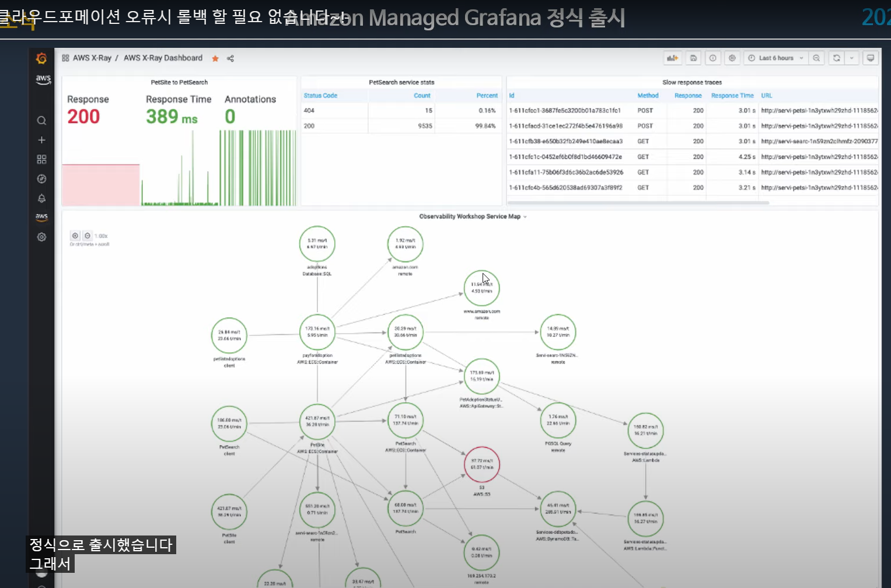Open the Alerting bell icon
Image resolution: width=891 pixels, height=588 pixels.
[41, 198]
